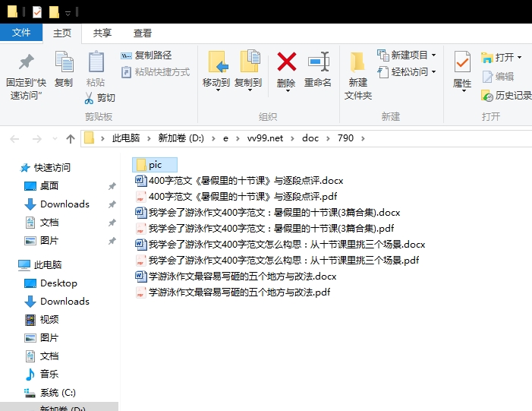Click the Copy icon in ribbon

[x=64, y=62]
